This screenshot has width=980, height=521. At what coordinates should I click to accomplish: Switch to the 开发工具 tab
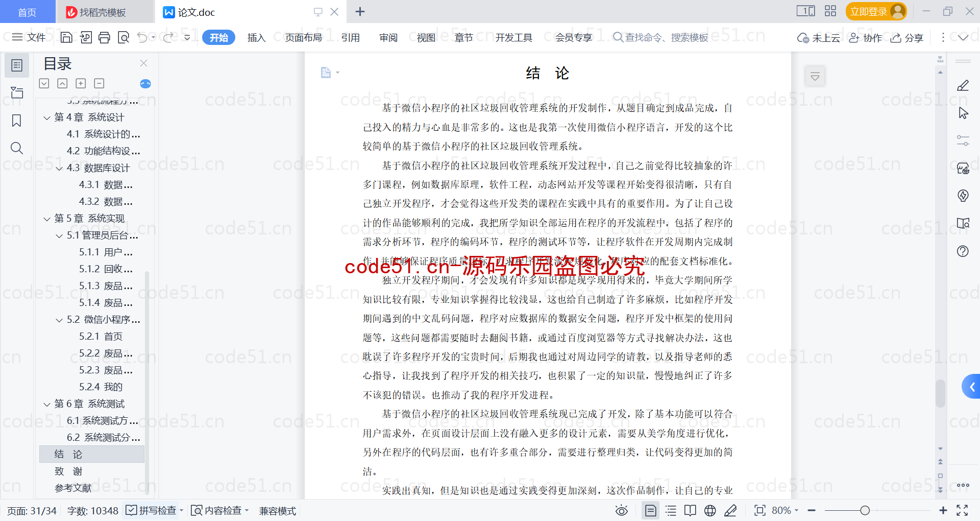[x=513, y=37]
